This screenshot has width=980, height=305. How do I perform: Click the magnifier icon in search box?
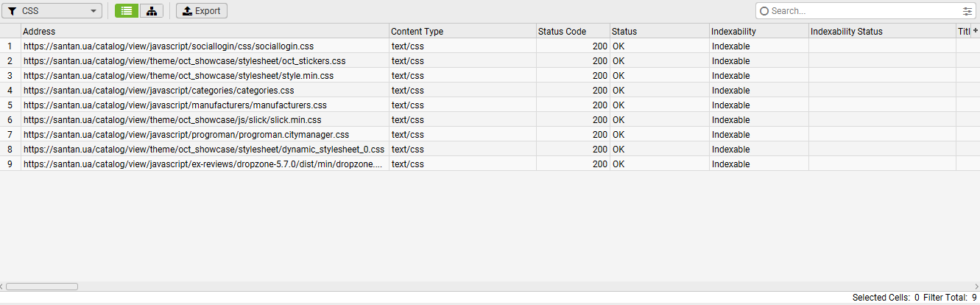point(764,11)
